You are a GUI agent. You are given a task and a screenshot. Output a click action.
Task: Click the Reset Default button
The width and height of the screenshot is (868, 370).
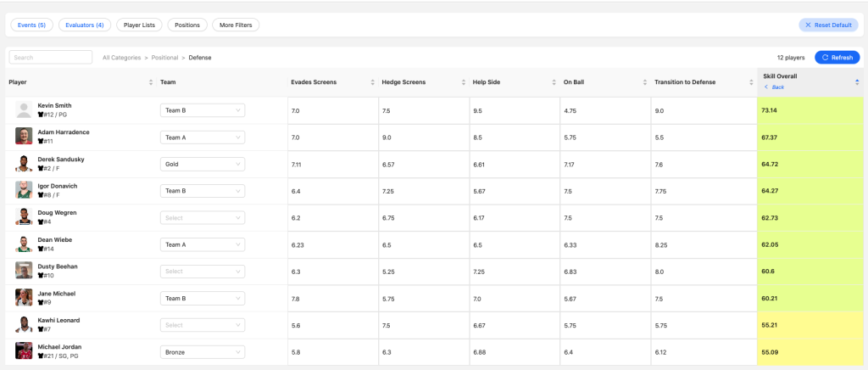828,25
